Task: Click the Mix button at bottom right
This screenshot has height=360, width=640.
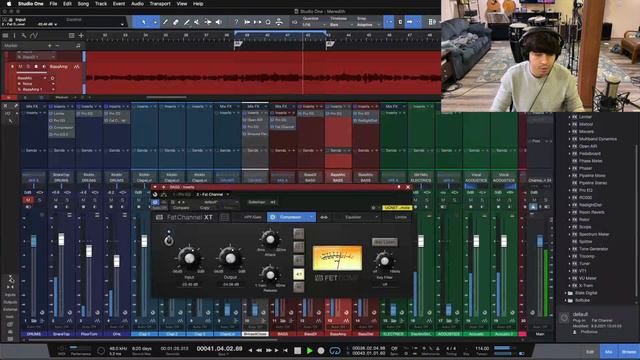Action: pos(609,351)
